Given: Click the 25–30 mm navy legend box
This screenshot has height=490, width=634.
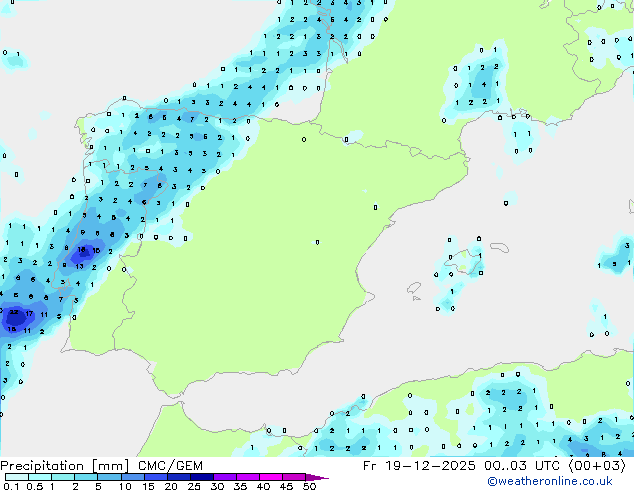Looking at the screenshot, I should pyautogui.click(x=201, y=477).
